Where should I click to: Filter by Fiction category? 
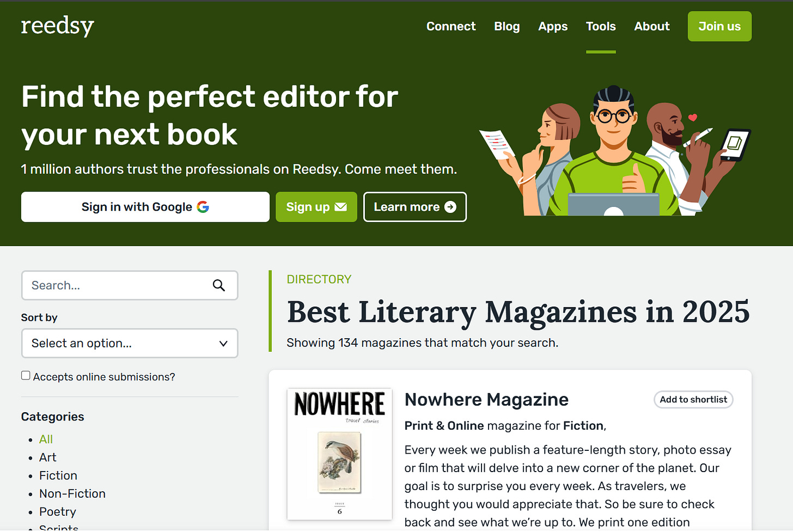[58, 475]
